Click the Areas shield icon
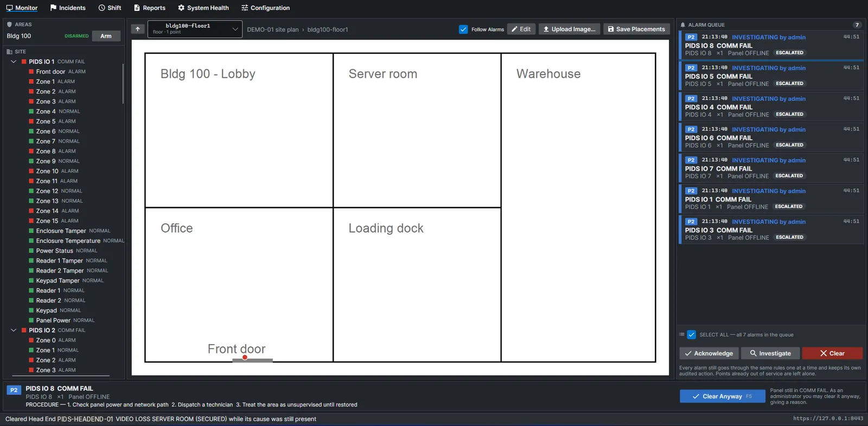The width and height of the screenshot is (868, 426). click(9, 24)
